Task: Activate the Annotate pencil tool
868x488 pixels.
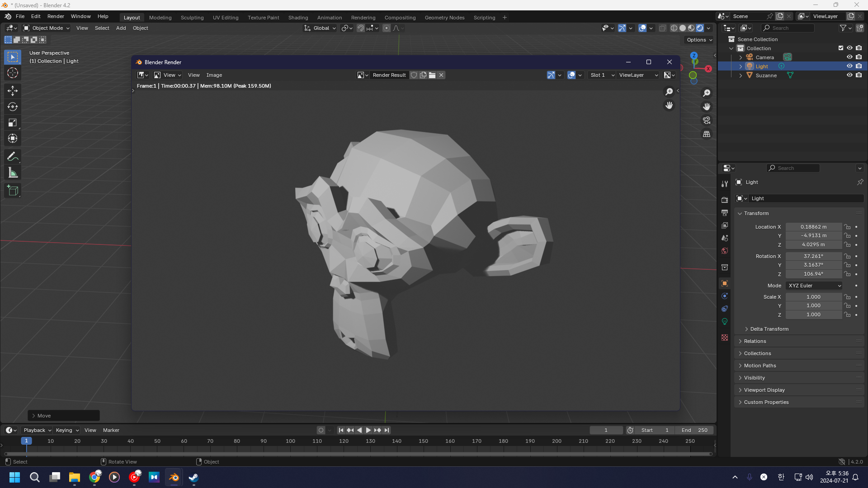Action: point(13,157)
